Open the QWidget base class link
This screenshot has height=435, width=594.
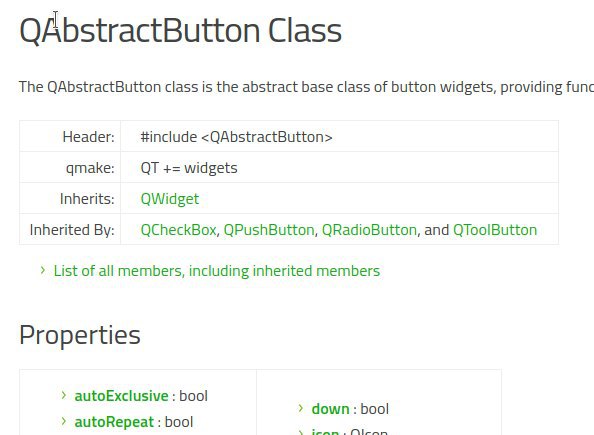170,199
